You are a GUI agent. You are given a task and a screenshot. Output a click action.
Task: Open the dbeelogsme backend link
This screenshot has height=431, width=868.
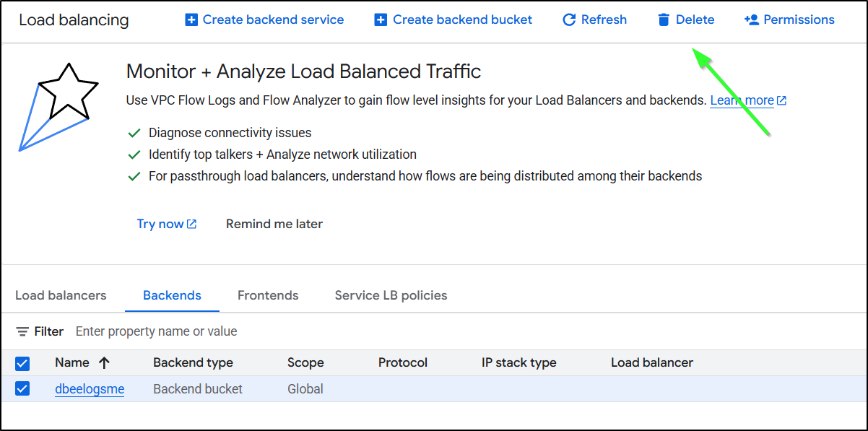pyautogui.click(x=90, y=389)
